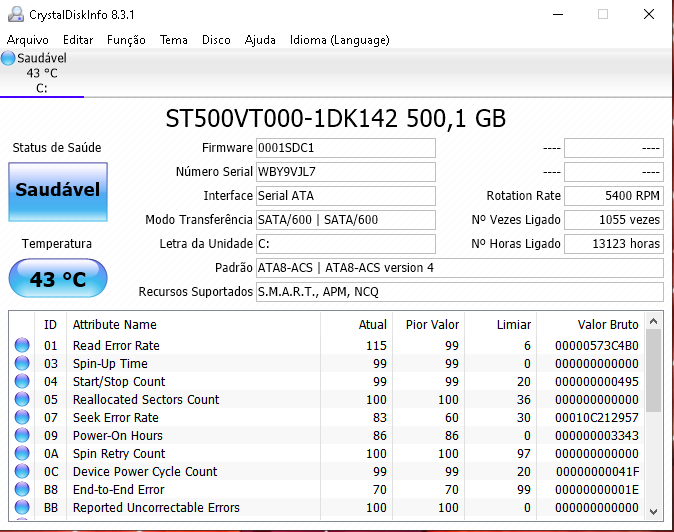Select the C: disk tab status icon

(8, 58)
